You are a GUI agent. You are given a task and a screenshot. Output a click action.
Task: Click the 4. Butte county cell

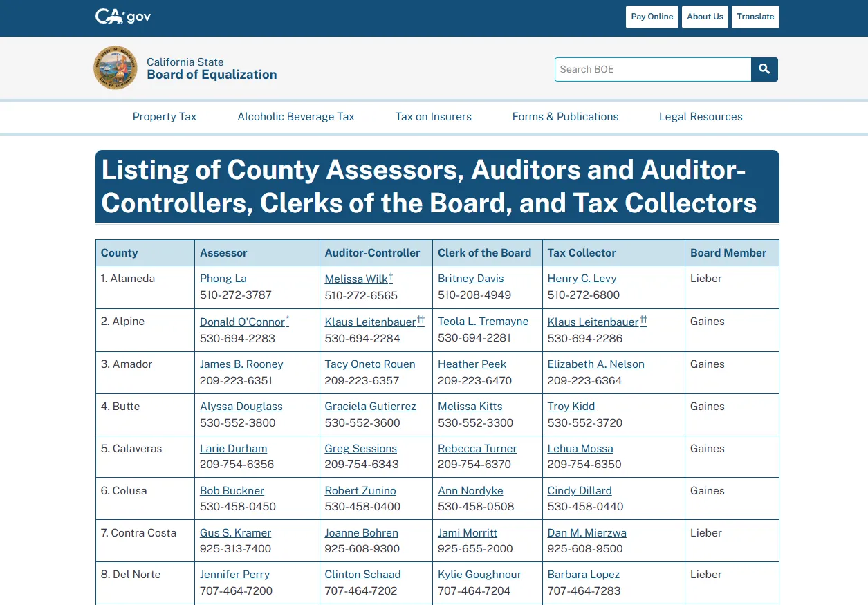tap(145, 415)
